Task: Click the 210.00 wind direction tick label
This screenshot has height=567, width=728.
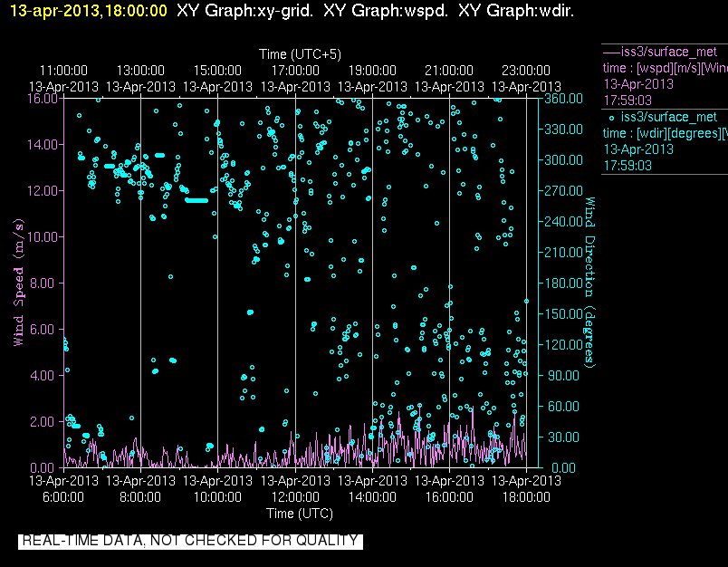Action: click(x=563, y=252)
